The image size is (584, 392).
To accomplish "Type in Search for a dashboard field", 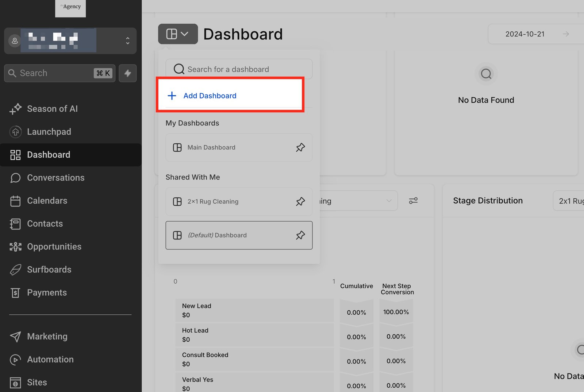I will [245, 69].
